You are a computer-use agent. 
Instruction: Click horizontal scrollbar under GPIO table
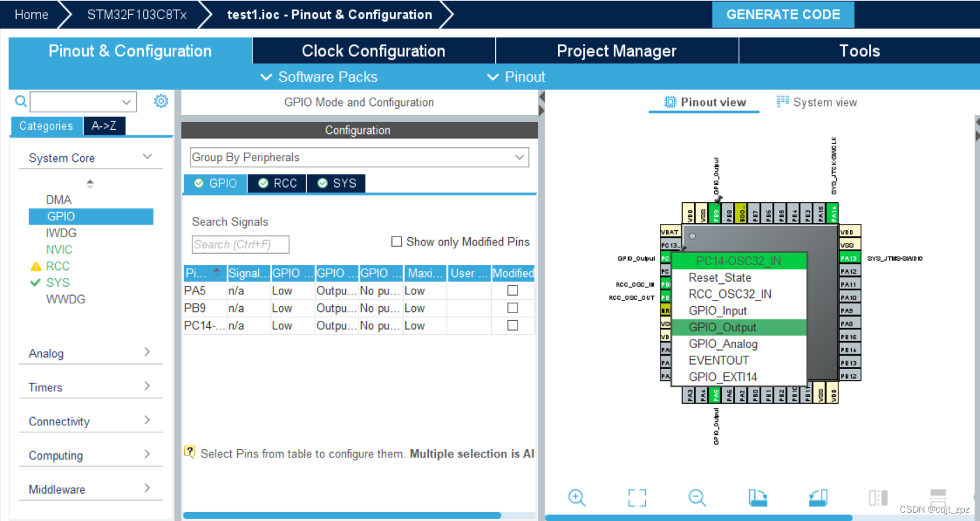[342, 515]
